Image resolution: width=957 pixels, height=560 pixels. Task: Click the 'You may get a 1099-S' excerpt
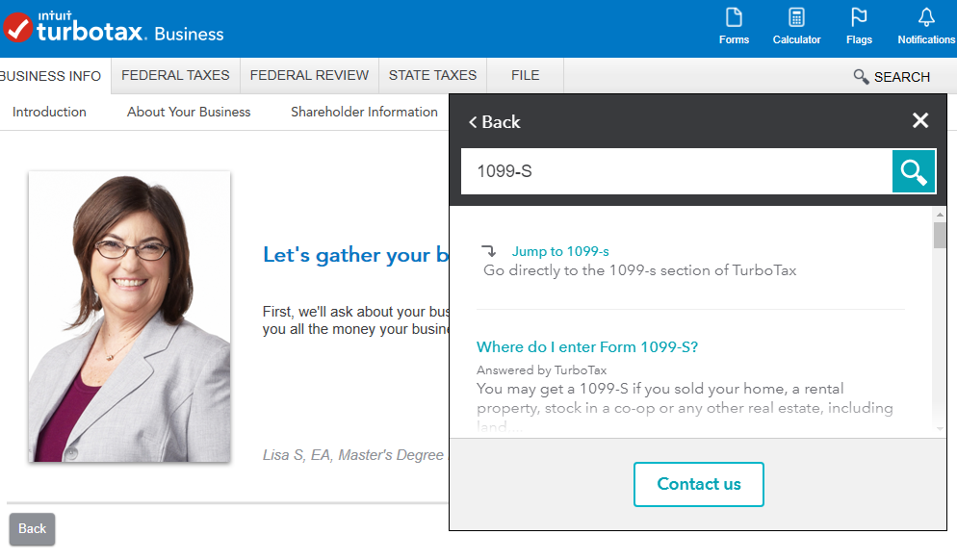tap(685, 407)
